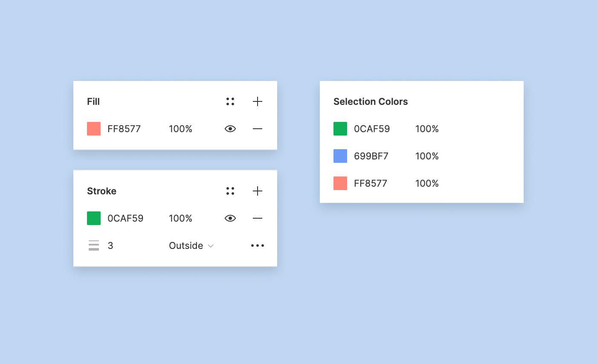Remove the FF8577 fill with the minus icon

click(258, 129)
